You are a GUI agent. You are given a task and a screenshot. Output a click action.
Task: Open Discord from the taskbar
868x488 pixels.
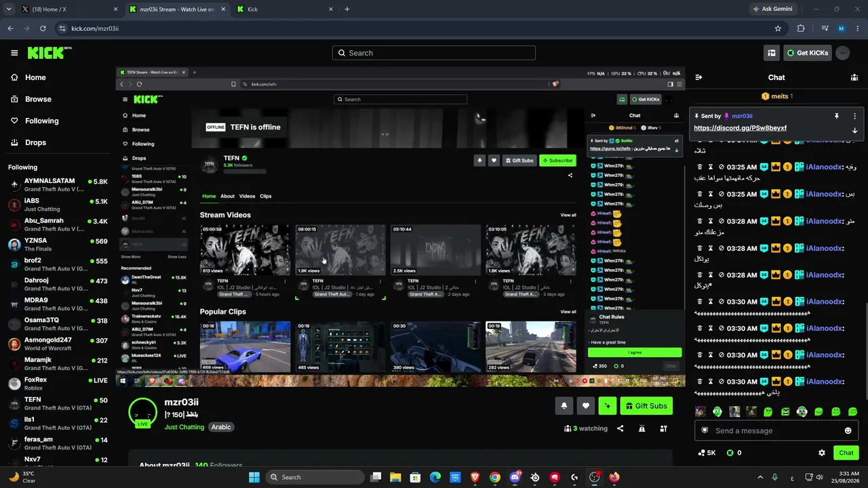515,477
